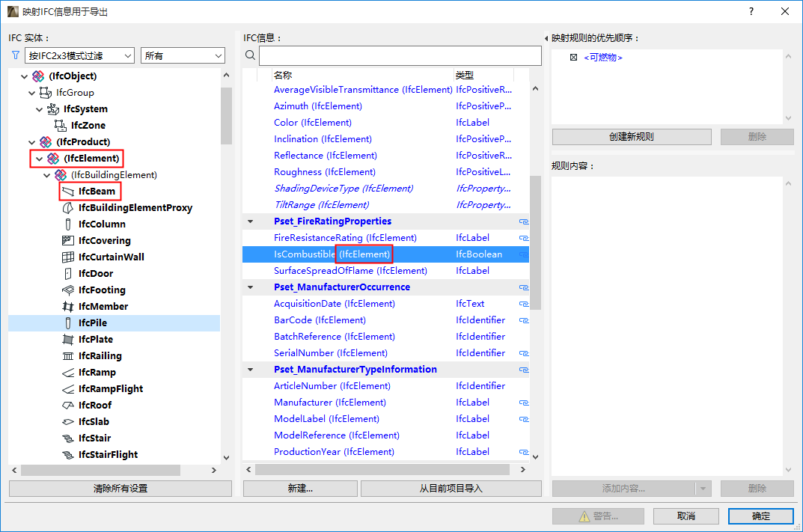The image size is (803, 532).
Task: Click the IFC entity tree horizontal scrollbar
Action: click(x=100, y=470)
